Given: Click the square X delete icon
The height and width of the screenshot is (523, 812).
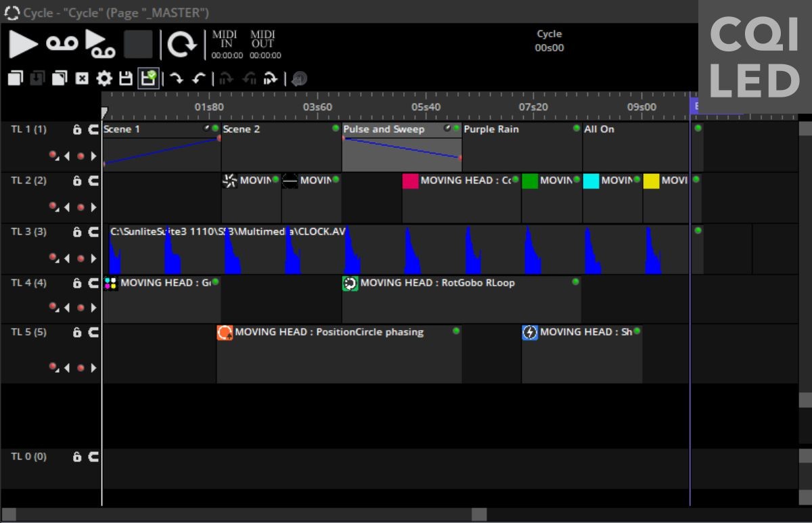Looking at the screenshot, I should click(82, 78).
